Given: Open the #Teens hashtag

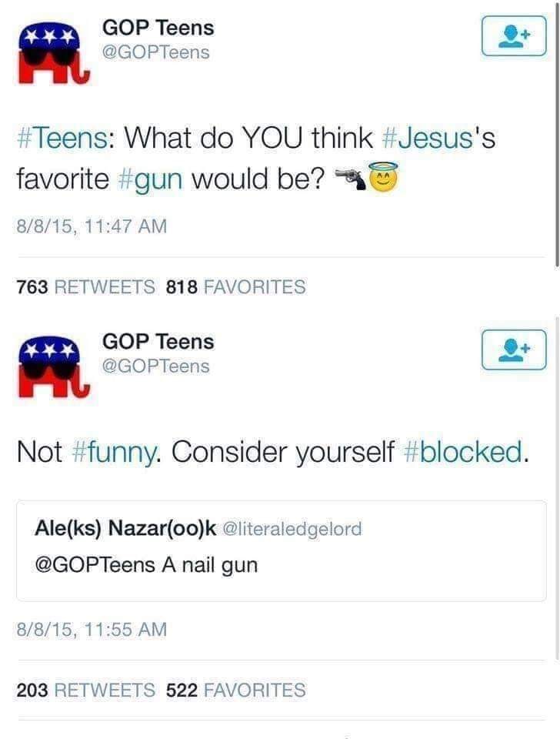Looking at the screenshot, I should (x=62, y=139).
